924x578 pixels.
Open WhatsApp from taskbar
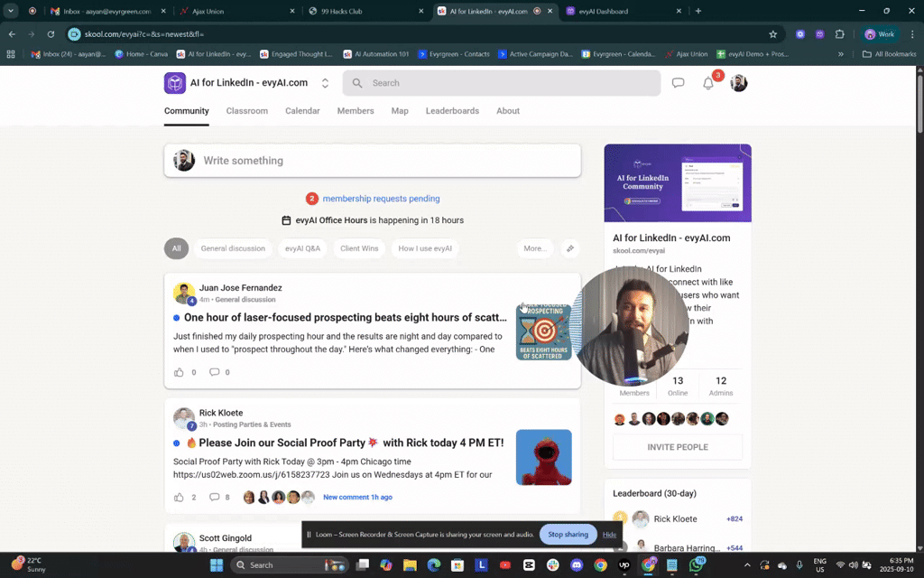click(x=696, y=565)
